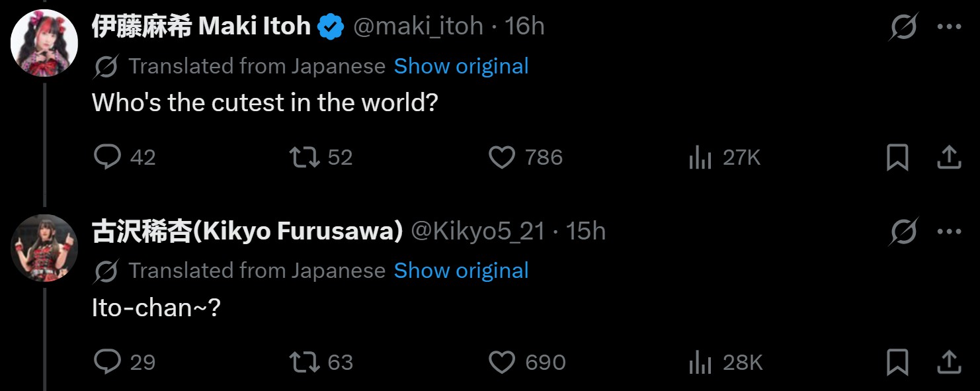This screenshot has height=391, width=980.
Task: View analytics on Maki Itoh's tweet
Action: [700, 157]
